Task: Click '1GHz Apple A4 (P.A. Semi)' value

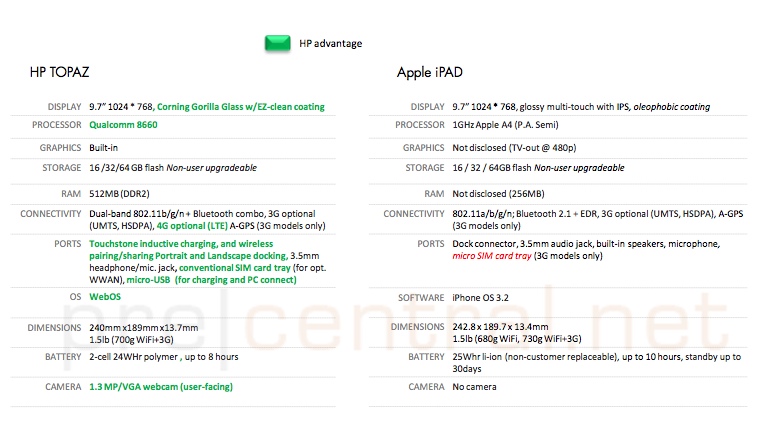Action: pos(505,125)
